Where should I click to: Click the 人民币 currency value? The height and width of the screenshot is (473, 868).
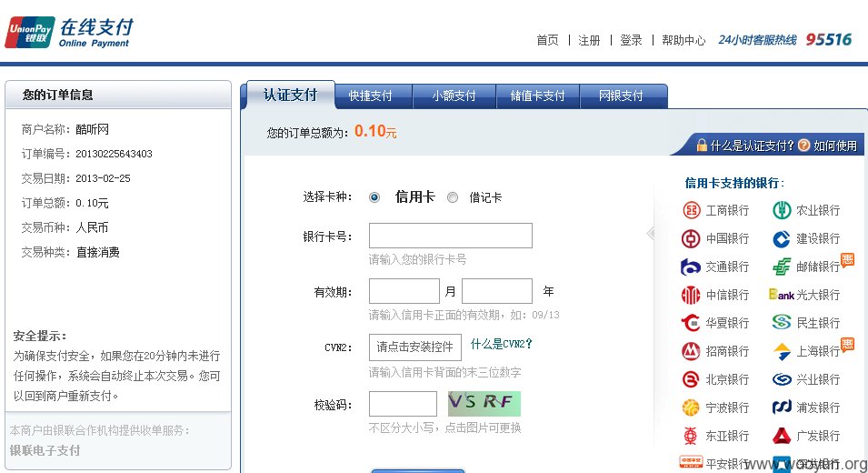coord(93,227)
